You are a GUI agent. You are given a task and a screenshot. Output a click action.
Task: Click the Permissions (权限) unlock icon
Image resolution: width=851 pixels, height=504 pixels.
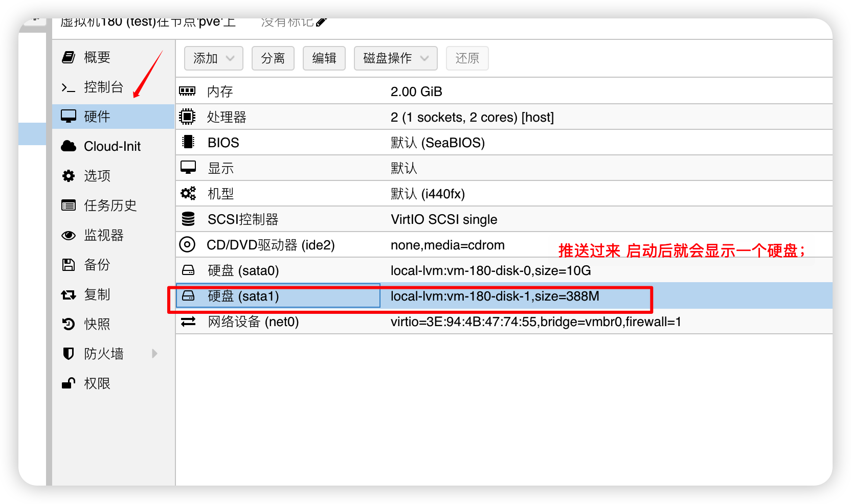[x=69, y=383]
